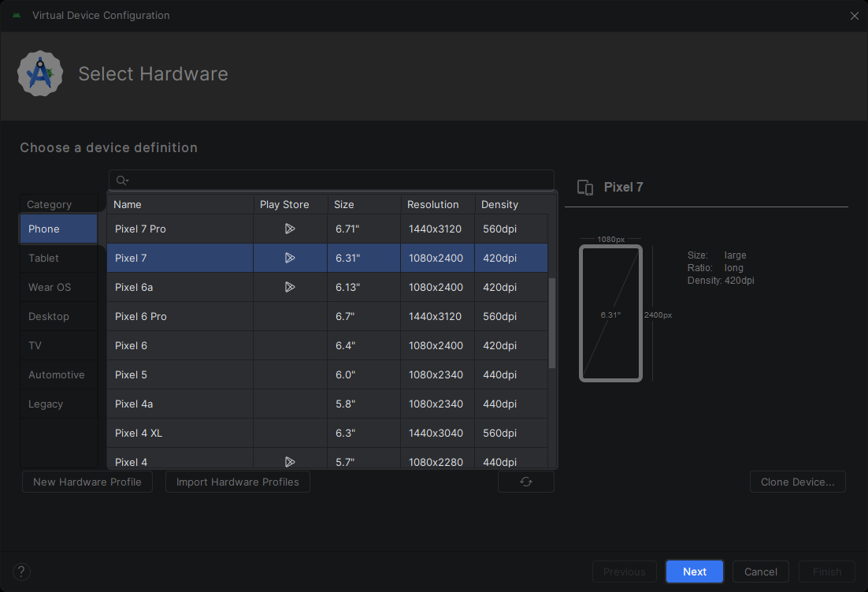This screenshot has width=868, height=592.
Task: Click the device list vertical scrollbar
Action: pyautogui.click(x=551, y=323)
